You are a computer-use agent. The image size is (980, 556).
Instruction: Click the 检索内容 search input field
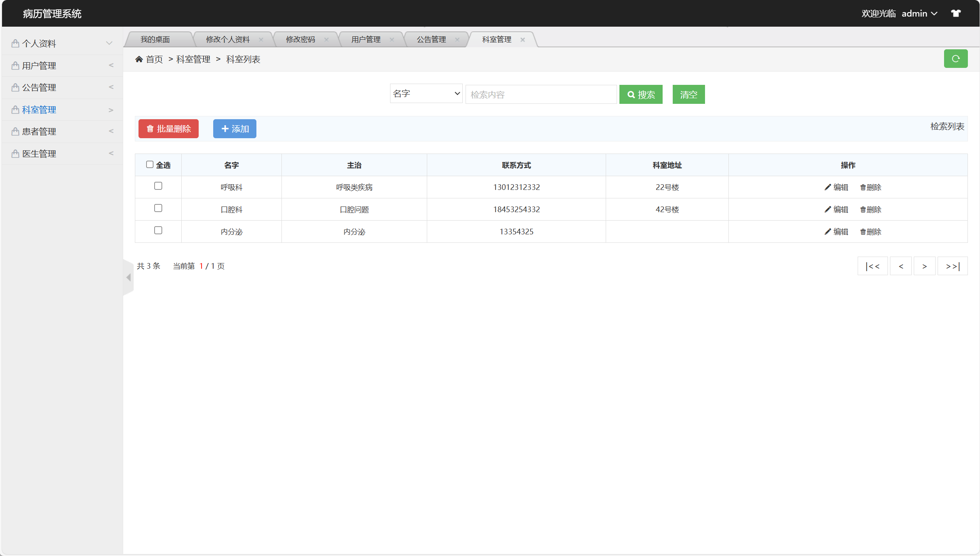click(541, 95)
